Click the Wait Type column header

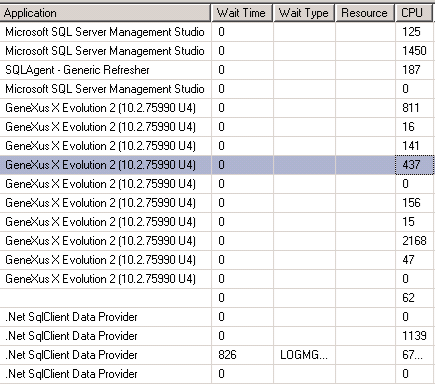click(x=304, y=13)
